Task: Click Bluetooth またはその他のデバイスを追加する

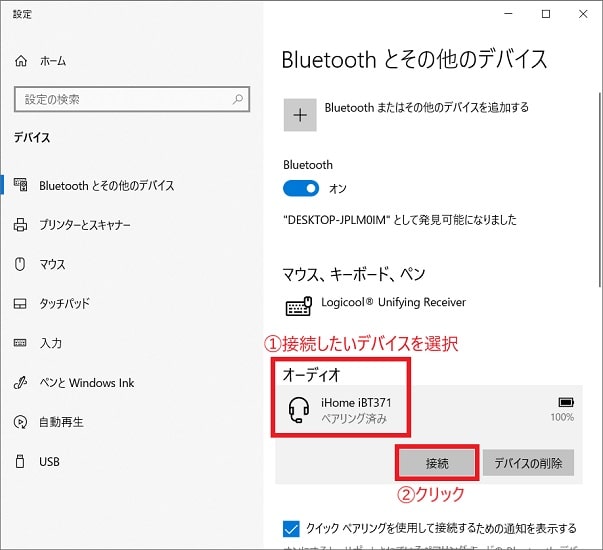Action: [x=426, y=108]
